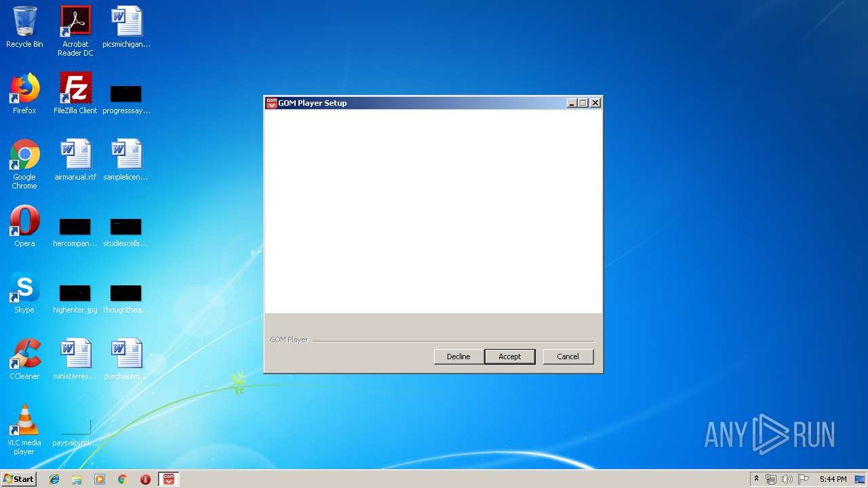This screenshot has height=488, width=868.
Task: Select the airmanual.rtf document
Action: pos(75,160)
